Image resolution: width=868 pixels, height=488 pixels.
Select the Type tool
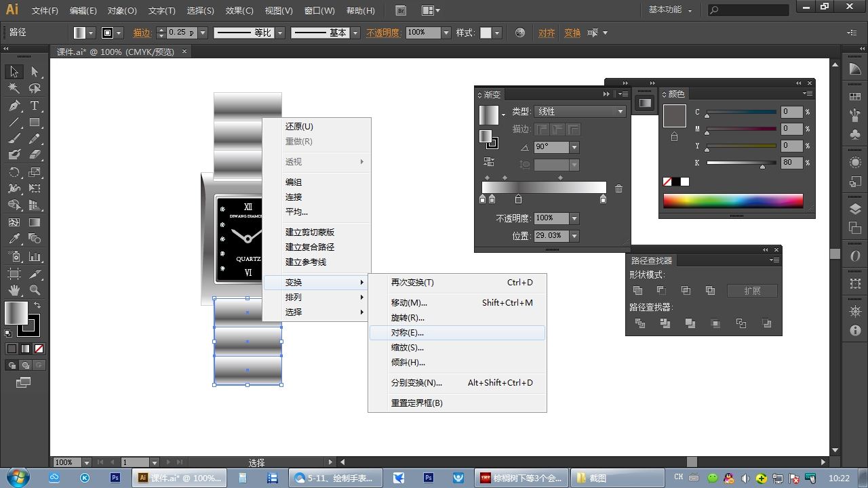35,106
